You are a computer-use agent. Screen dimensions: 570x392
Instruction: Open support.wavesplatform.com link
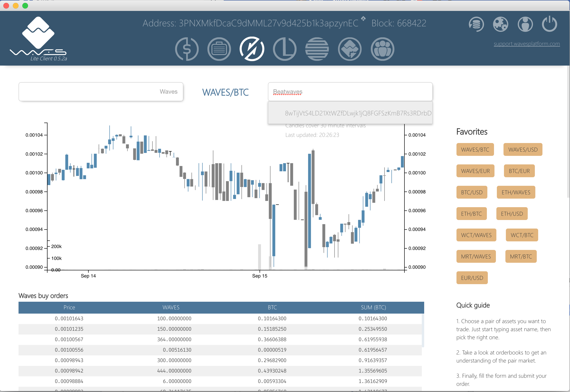(527, 44)
